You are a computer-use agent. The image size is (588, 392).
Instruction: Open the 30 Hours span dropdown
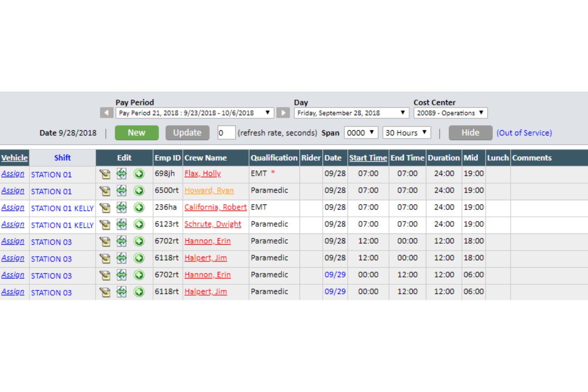click(x=406, y=133)
